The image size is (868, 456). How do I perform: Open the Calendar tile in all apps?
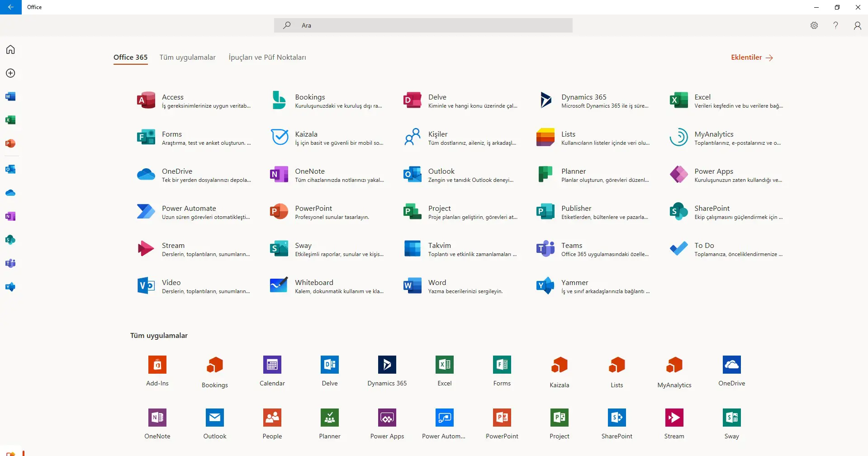pos(272,365)
